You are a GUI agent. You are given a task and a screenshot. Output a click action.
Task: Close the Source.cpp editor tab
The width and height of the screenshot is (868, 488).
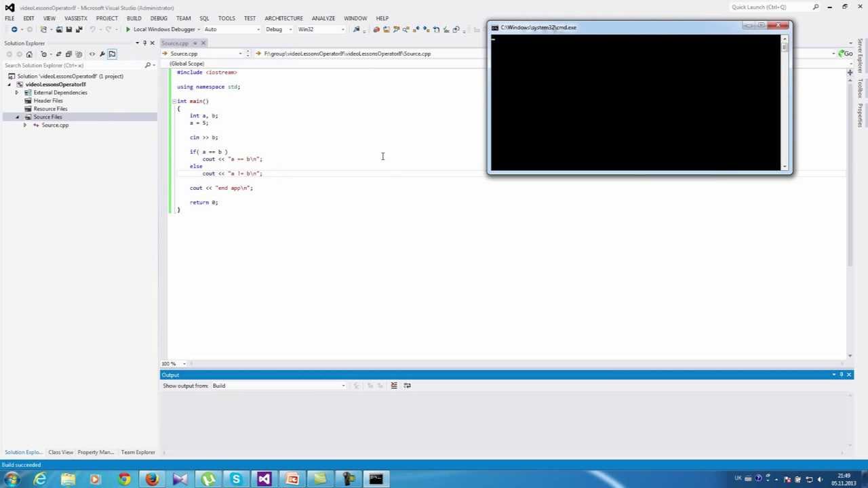pos(203,43)
